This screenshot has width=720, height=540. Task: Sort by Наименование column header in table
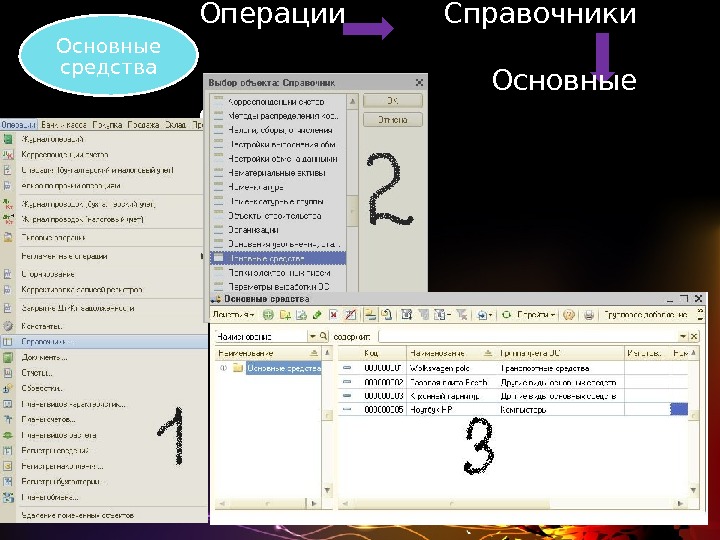tap(450, 353)
